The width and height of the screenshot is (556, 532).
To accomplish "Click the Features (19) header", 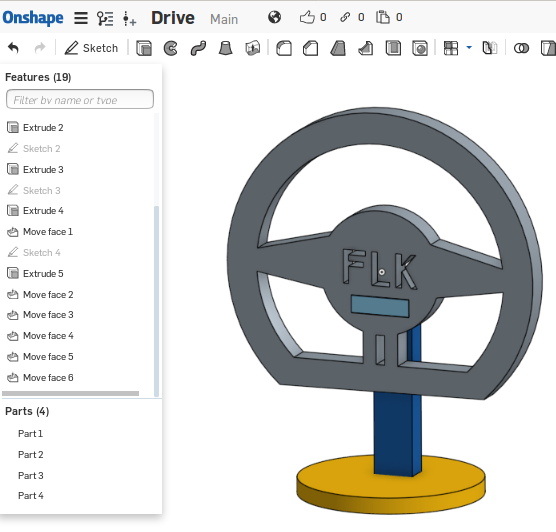I will click(38, 77).
